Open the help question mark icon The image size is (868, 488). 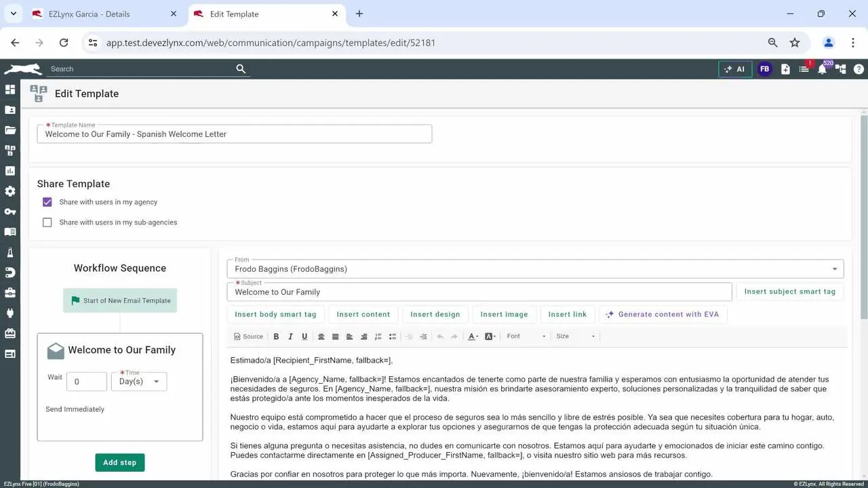pos(859,69)
